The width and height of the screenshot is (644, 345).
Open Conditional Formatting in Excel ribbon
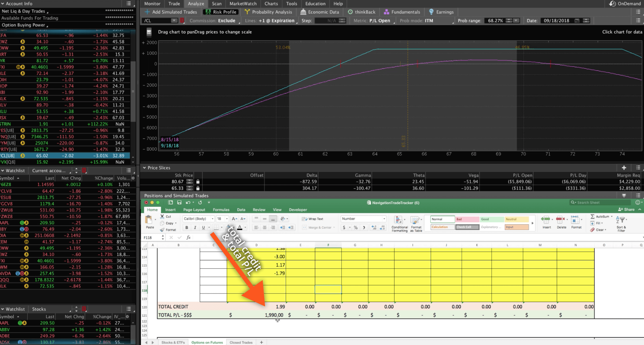click(x=399, y=224)
